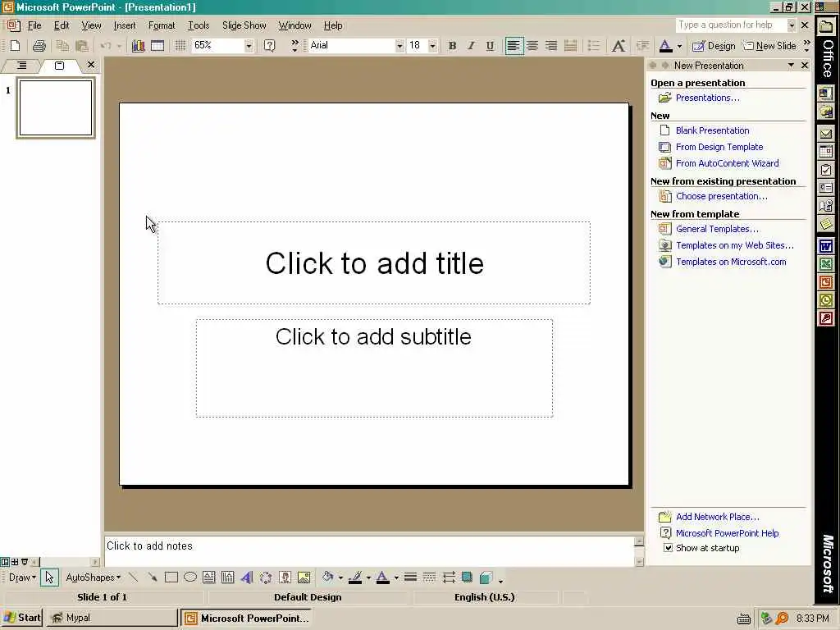
Task: Open the Font name dropdown
Action: (399, 46)
